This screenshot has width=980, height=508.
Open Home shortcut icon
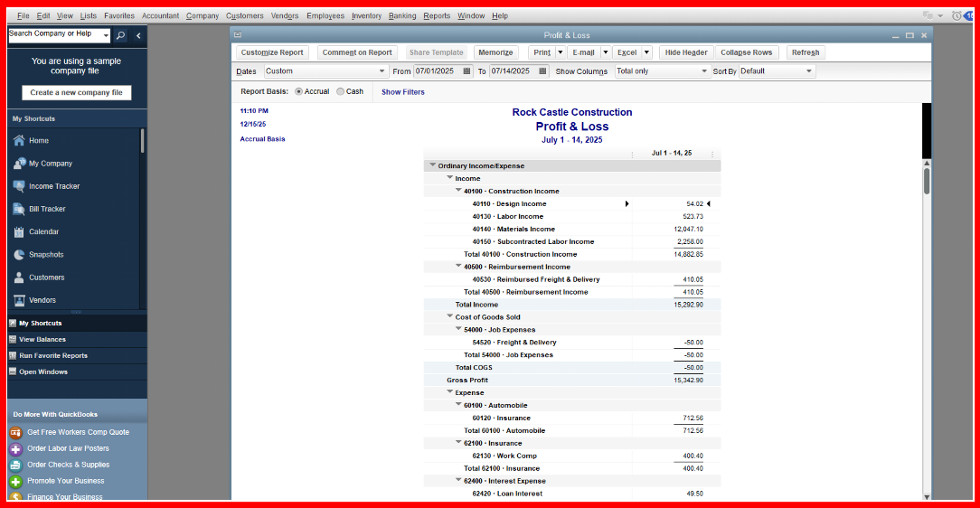pos(19,141)
